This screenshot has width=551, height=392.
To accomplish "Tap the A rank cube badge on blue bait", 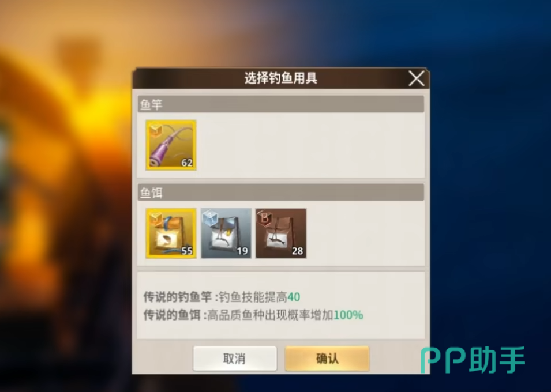I will [x=211, y=218].
